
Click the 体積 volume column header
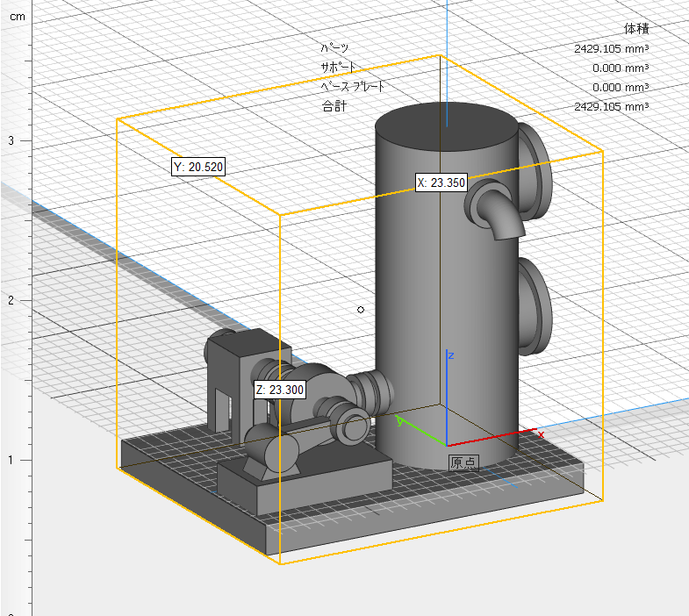pyautogui.click(x=635, y=29)
